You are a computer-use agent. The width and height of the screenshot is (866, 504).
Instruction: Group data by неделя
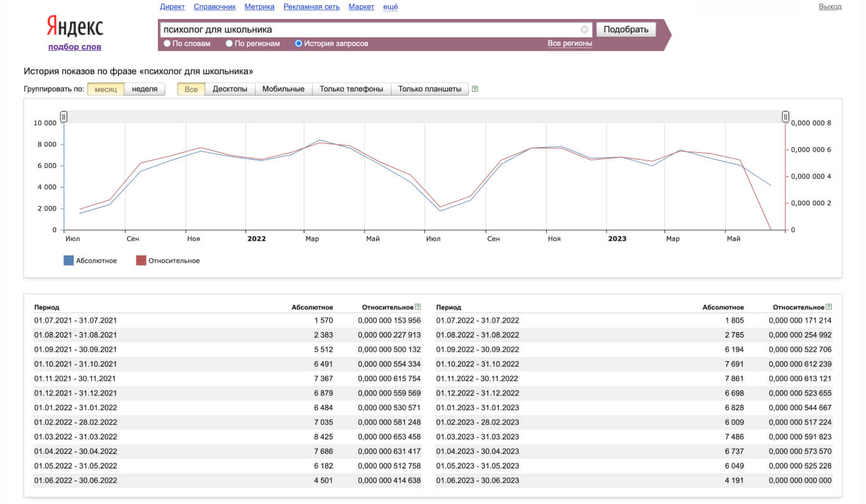[x=145, y=89]
